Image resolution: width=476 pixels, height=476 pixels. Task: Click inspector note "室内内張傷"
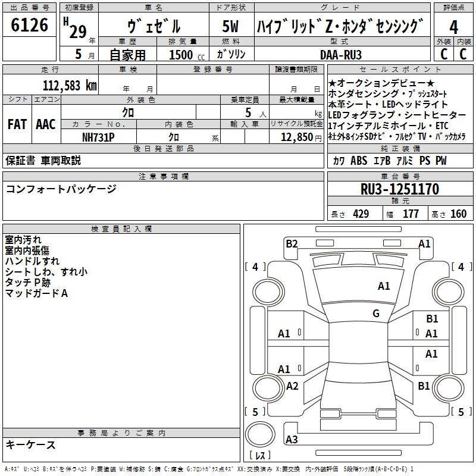point(27,250)
